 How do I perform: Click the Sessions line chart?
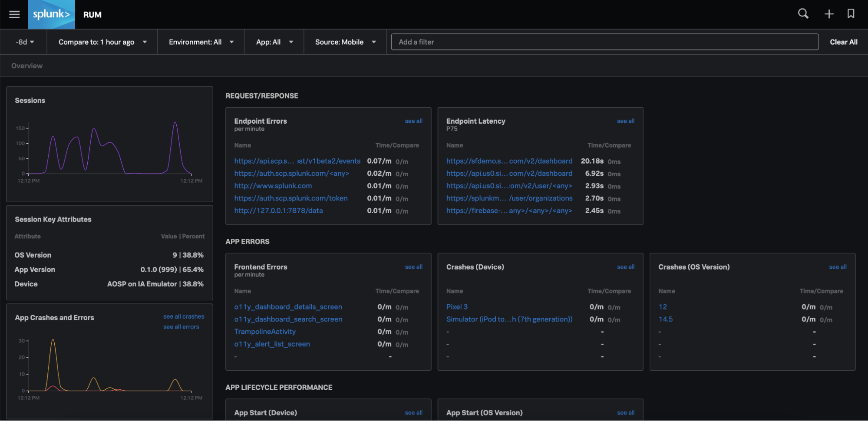click(109, 149)
